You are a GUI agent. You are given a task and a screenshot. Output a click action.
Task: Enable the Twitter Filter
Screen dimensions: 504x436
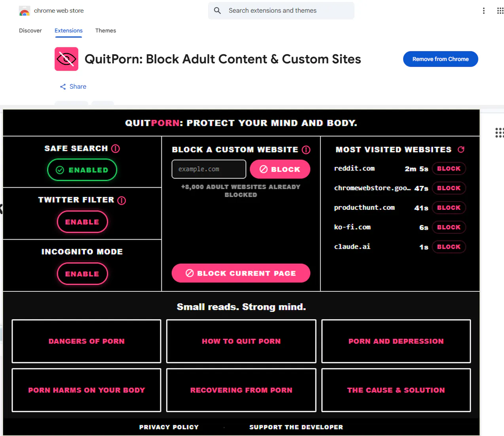point(82,222)
